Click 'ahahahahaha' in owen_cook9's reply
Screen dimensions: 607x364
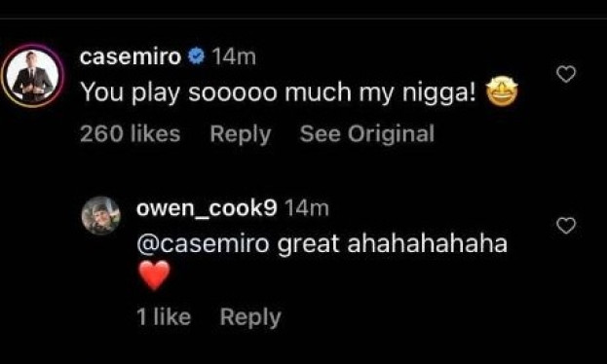click(427, 244)
